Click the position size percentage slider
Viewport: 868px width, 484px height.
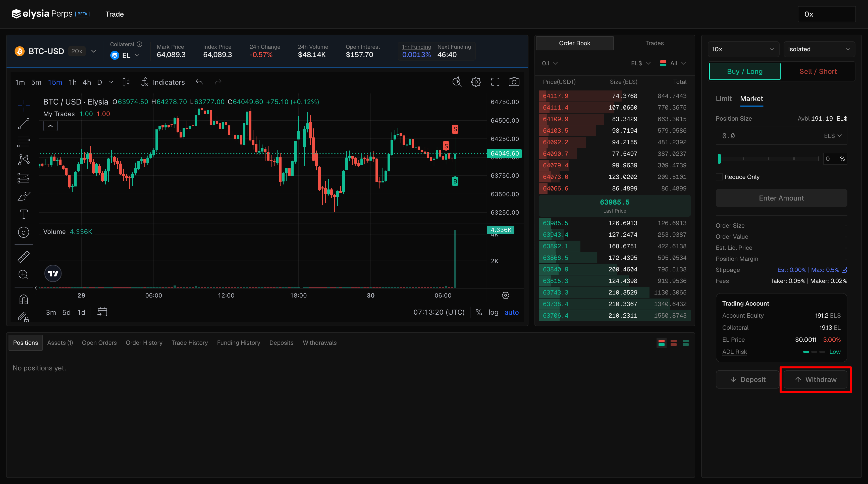(769, 159)
